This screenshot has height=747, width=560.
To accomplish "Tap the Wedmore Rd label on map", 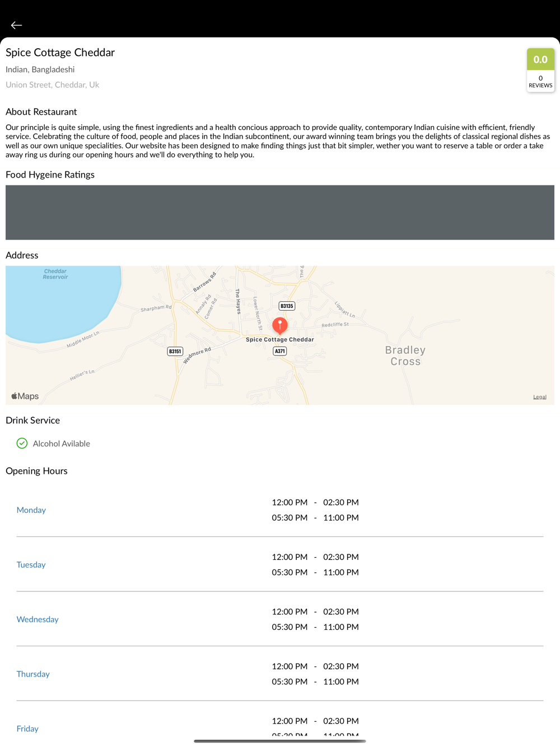I will pyautogui.click(x=197, y=355).
